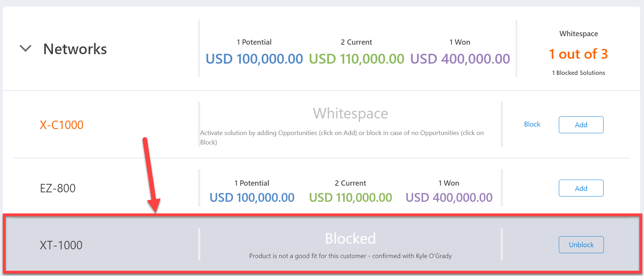Click the orange '1 out of 3' whitespace count
The height and width of the screenshot is (276, 644).
pos(578,54)
